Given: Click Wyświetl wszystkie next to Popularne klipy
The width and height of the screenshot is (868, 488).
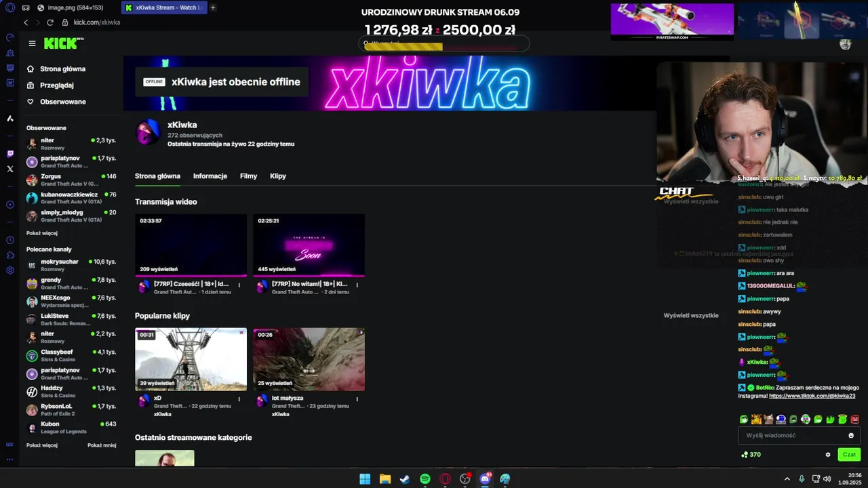Looking at the screenshot, I should [x=691, y=316].
